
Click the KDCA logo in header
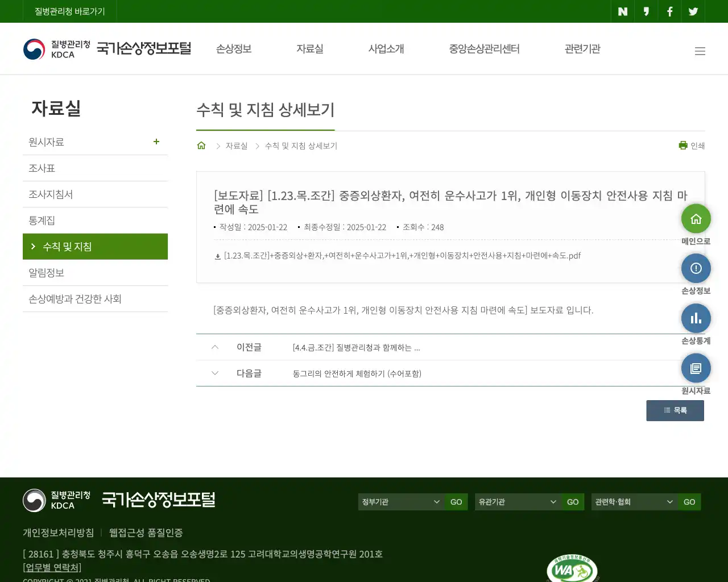click(57, 49)
